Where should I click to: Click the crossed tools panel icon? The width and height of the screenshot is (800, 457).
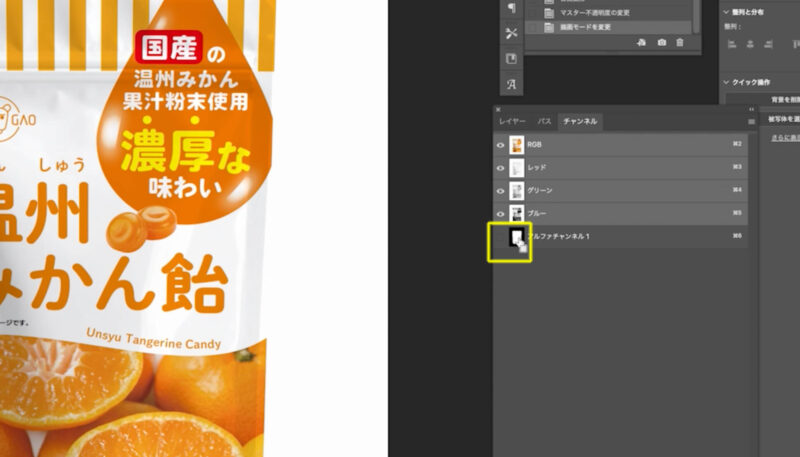tap(511, 33)
